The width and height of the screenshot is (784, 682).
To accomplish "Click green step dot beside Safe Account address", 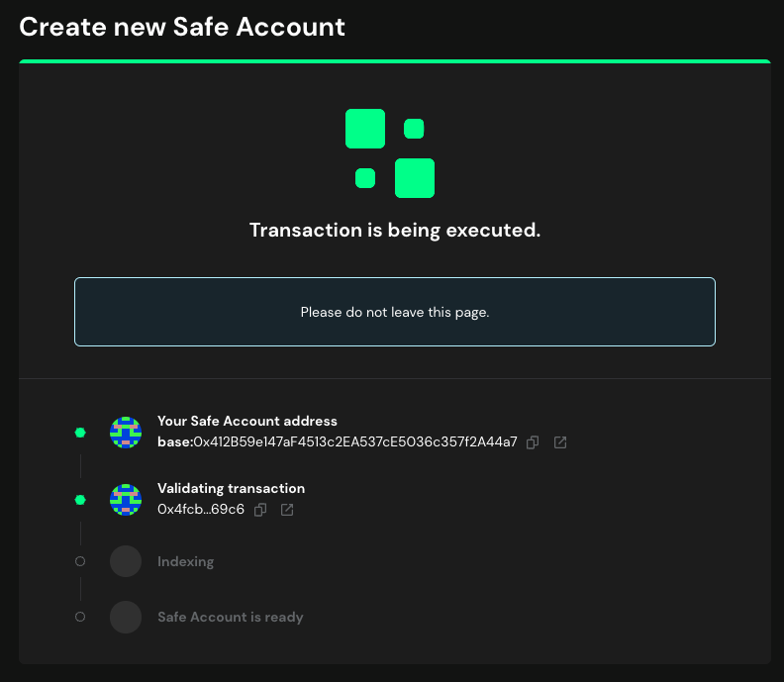I will pyautogui.click(x=80, y=433).
